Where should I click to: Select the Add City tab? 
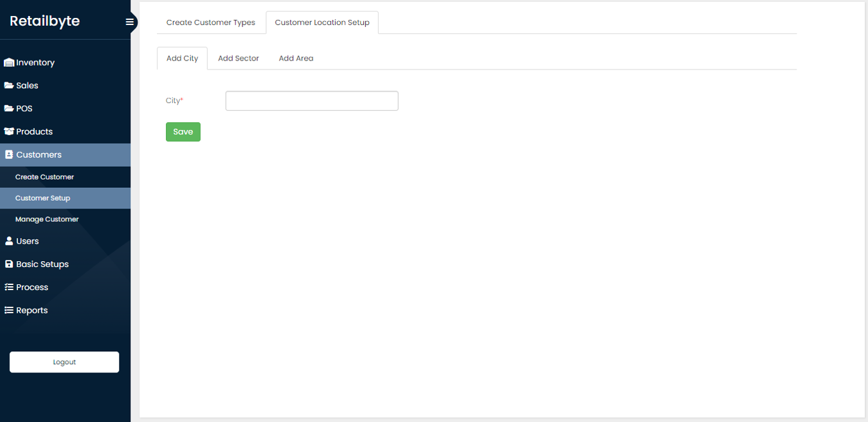[x=183, y=58]
